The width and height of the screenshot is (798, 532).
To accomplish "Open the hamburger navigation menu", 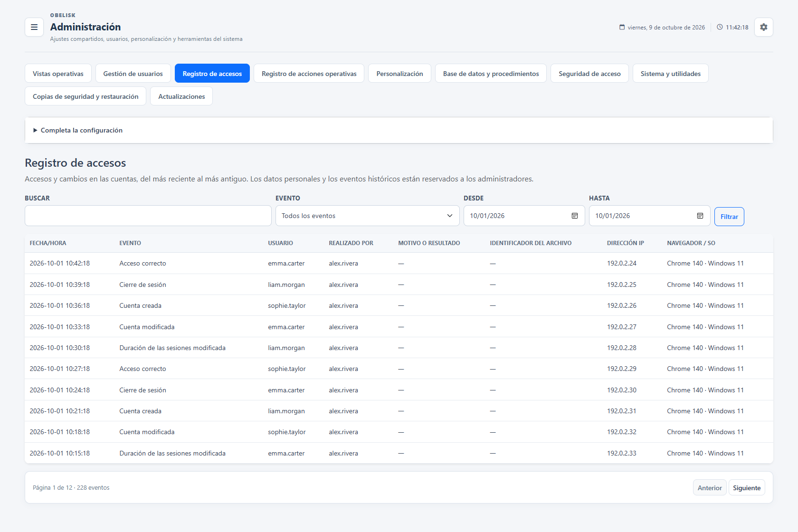I will pyautogui.click(x=34, y=27).
